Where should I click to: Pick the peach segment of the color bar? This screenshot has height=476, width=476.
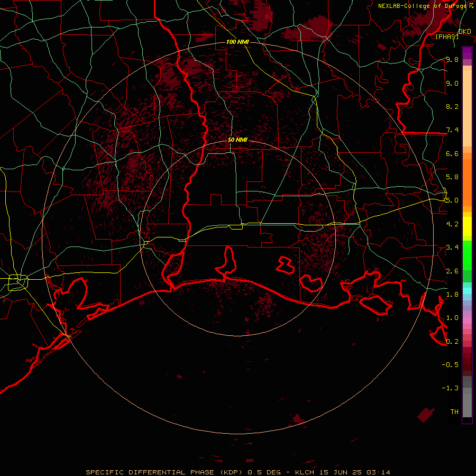tap(467, 108)
